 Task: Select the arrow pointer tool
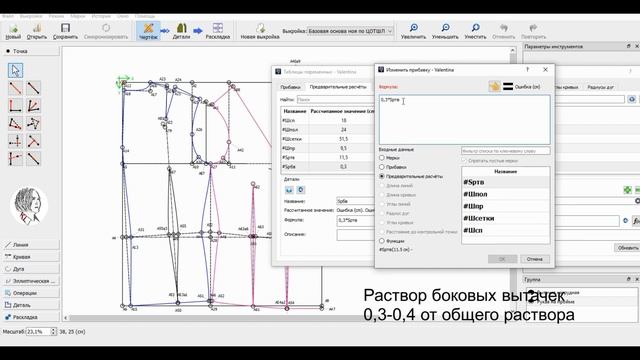pyautogui.click(x=16, y=71)
